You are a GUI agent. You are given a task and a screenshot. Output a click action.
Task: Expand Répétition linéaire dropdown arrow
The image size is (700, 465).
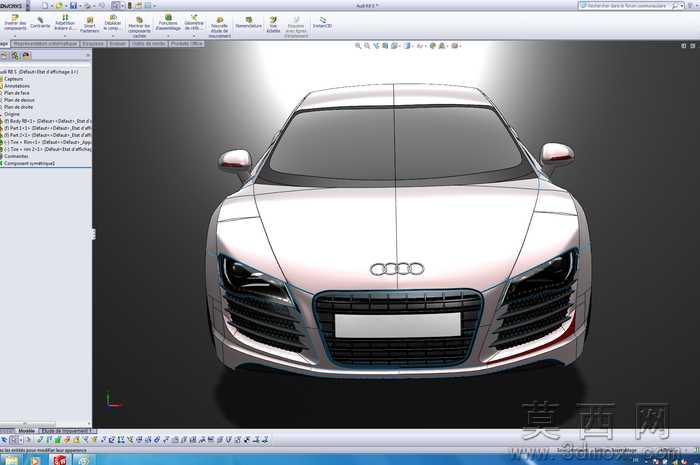tap(65, 36)
